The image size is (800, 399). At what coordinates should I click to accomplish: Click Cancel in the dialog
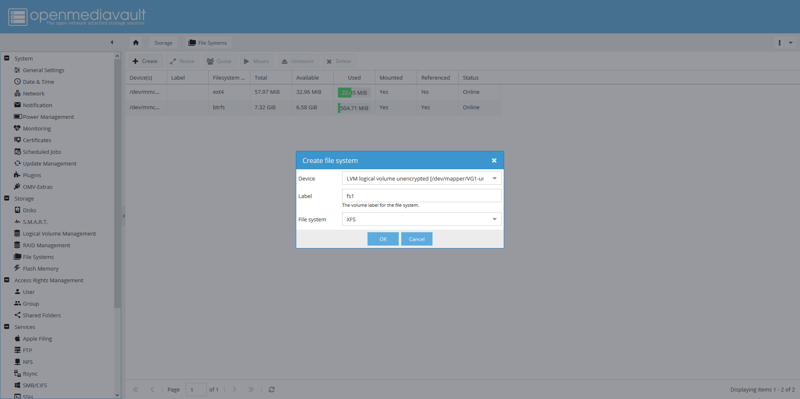[x=417, y=239]
